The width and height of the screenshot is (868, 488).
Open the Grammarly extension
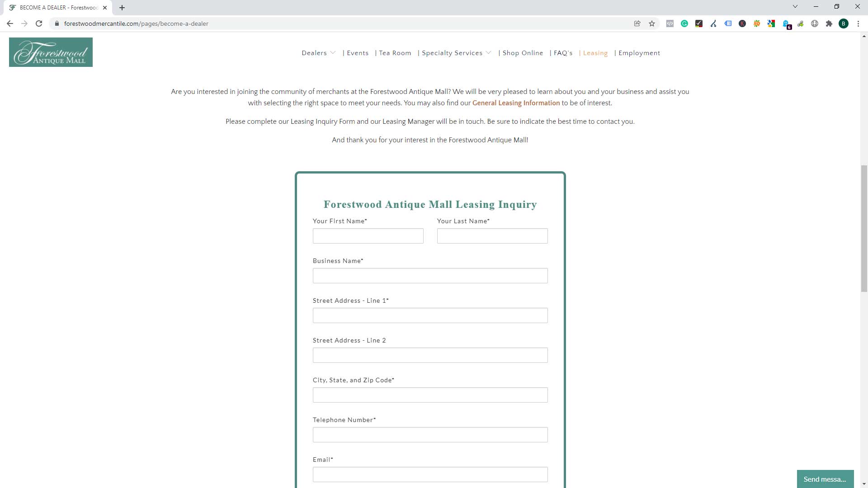click(x=684, y=23)
